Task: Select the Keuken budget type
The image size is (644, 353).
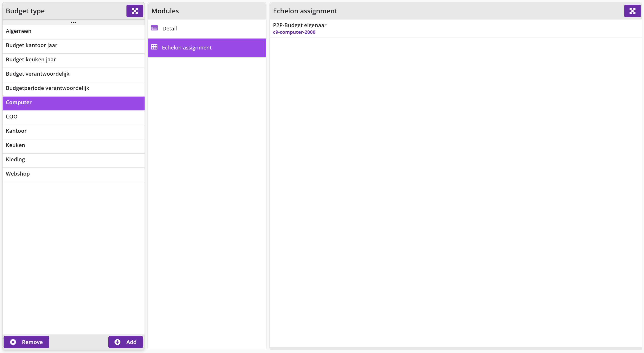Action: 74,146
